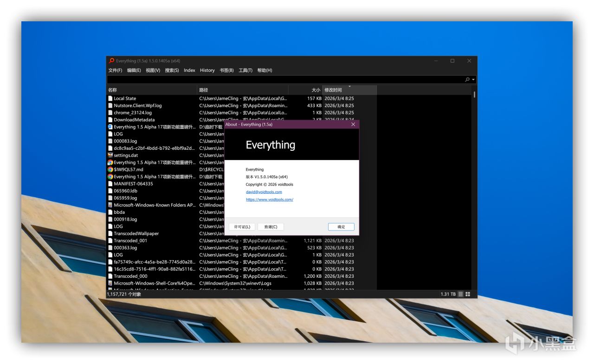The height and width of the screenshot is (364, 594).
Task: Open the 工具(T) tools menu
Action: (x=245, y=70)
